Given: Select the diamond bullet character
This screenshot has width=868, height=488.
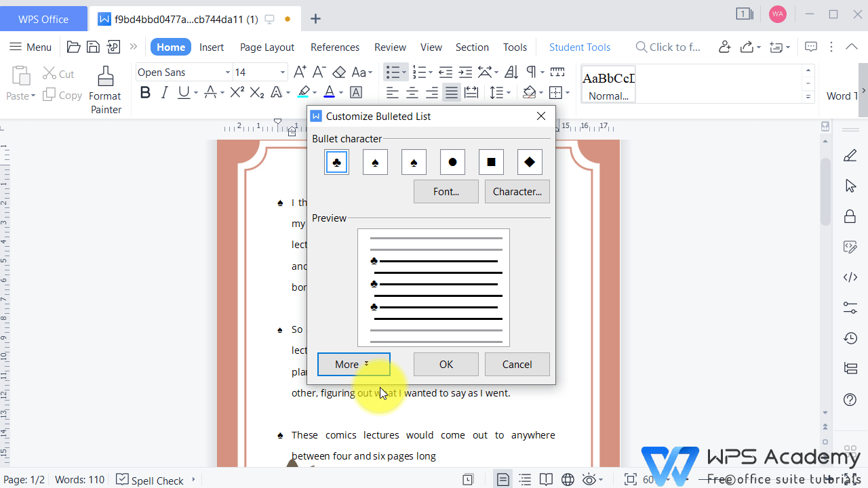Looking at the screenshot, I should tap(530, 163).
